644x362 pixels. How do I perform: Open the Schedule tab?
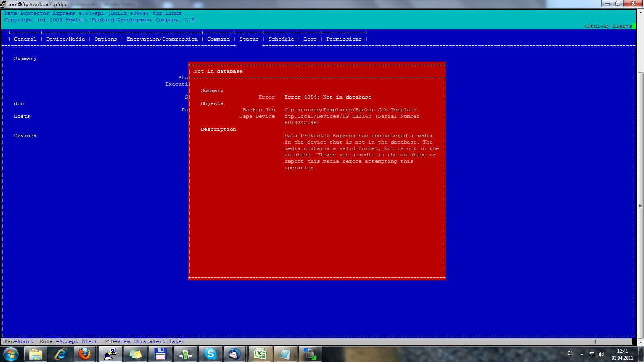click(x=281, y=39)
